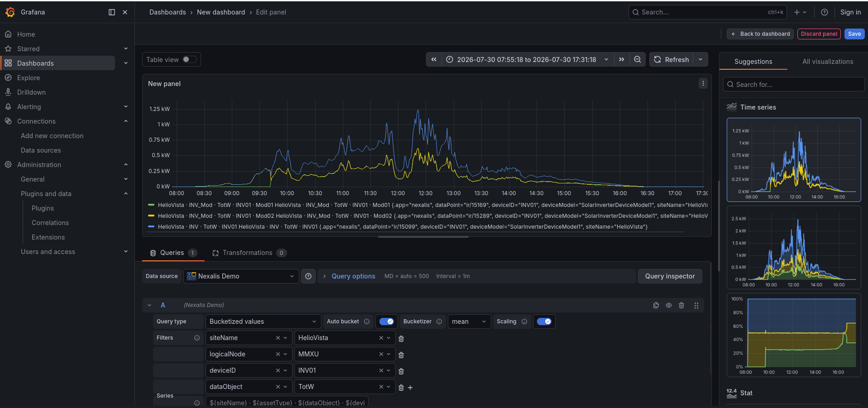Viewport: 868px width, 408px height.
Task: Click the top Search input field
Action: (x=707, y=12)
